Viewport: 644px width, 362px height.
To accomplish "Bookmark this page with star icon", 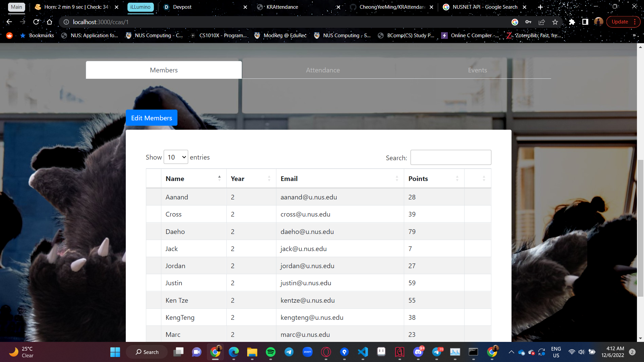I will tap(555, 22).
